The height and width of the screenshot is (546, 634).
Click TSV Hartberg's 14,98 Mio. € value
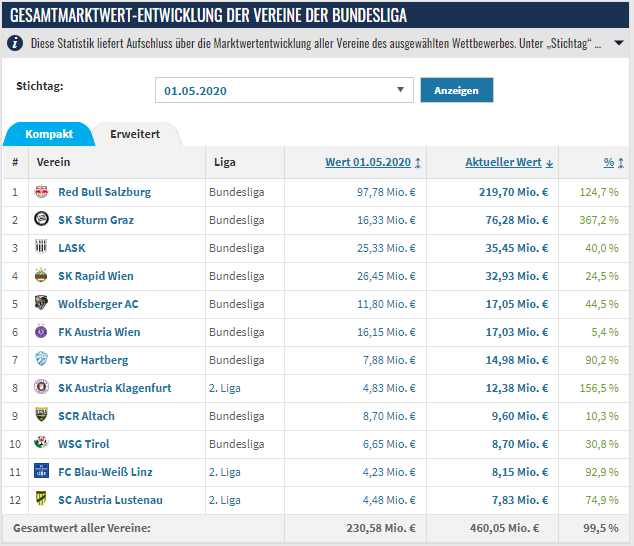coord(517,360)
